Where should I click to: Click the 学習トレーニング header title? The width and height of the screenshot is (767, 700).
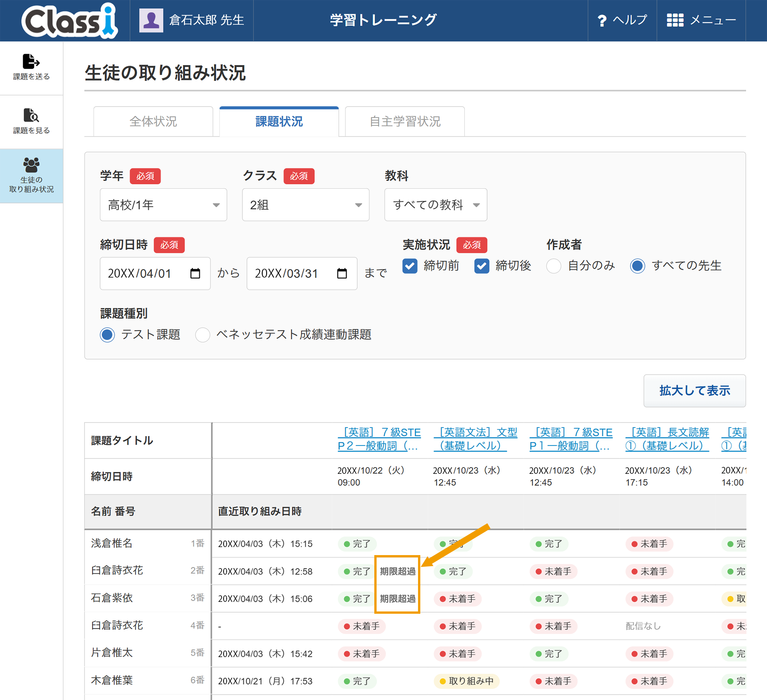coord(383,20)
